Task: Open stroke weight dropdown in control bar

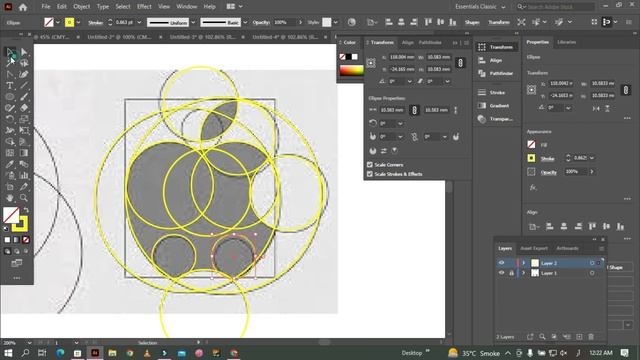Action: tap(139, 22)
